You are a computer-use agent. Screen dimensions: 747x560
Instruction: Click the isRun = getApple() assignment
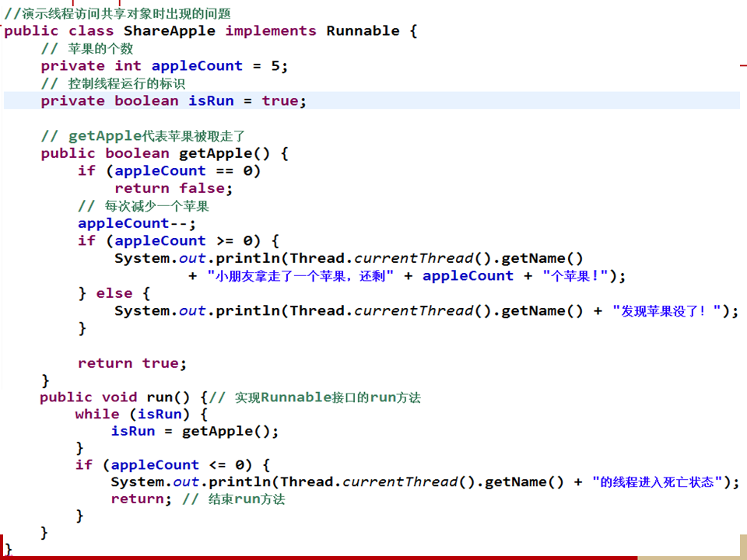195,432
